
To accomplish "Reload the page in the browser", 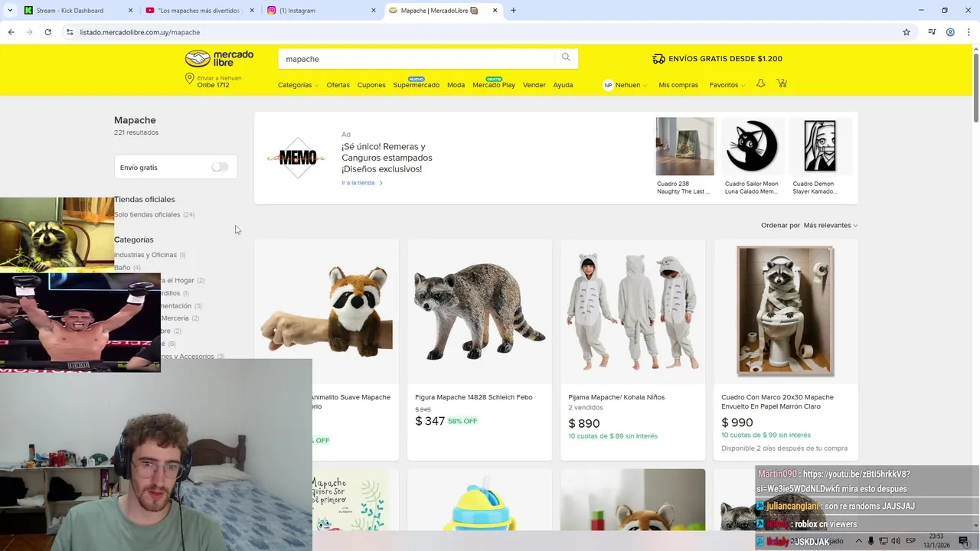I will pyautogui.click(x=47, y=32).
